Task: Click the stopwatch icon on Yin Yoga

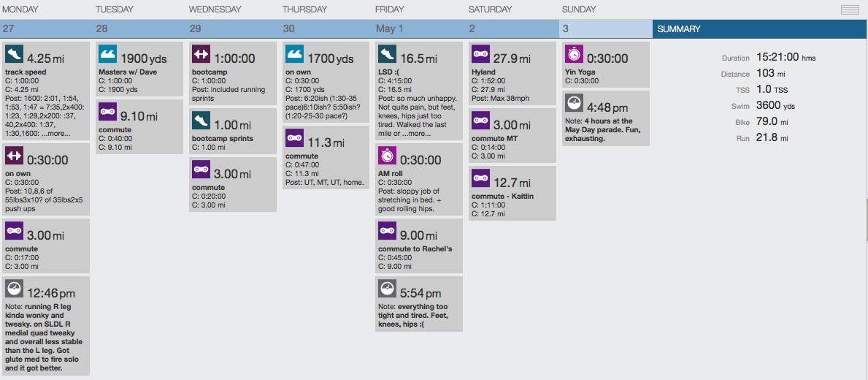Action: click(574, 54)
